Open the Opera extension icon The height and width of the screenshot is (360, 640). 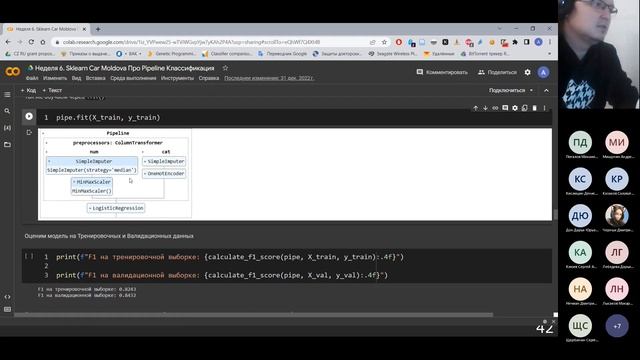pos(399,42)
